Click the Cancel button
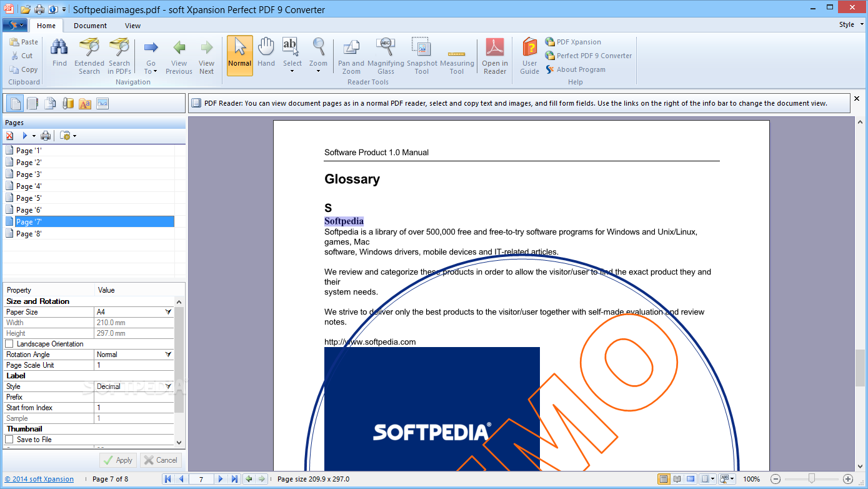 [161, 460]
